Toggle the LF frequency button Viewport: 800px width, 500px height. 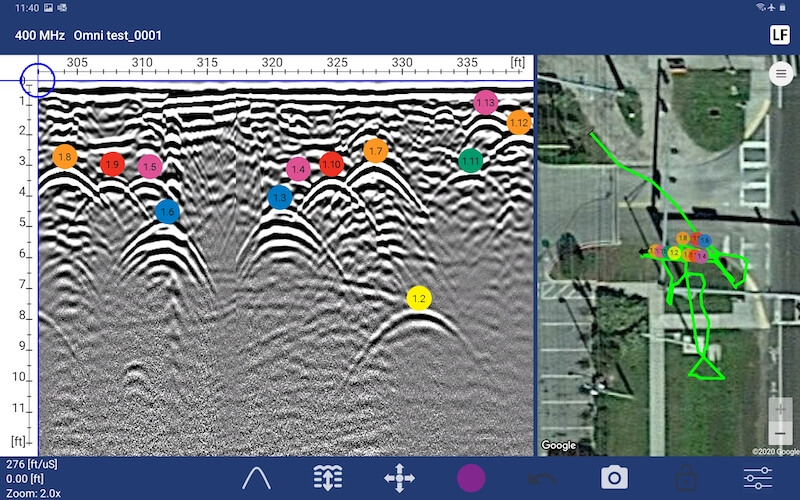[x=779, y=35]
